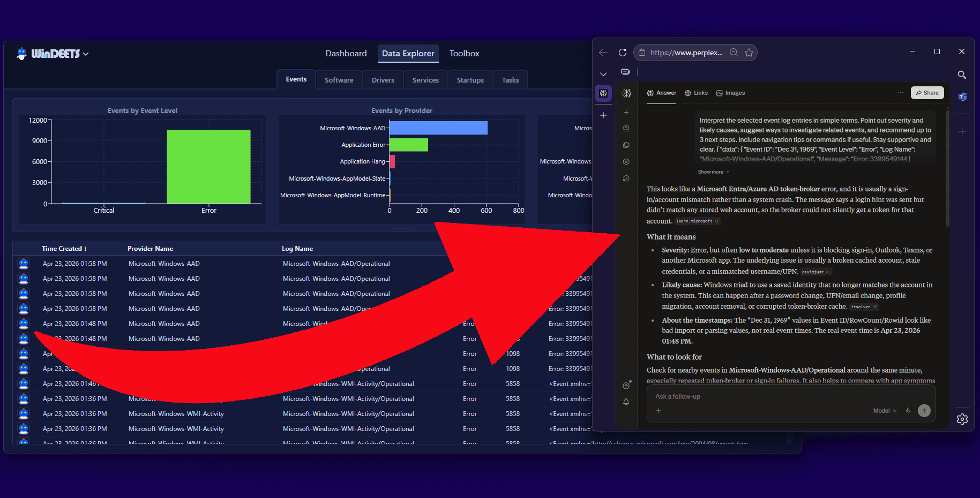The height and width of the screenshot is (498, 980).
Task: Switch to the Software sub-tab
Action: [x=339, y=80]
